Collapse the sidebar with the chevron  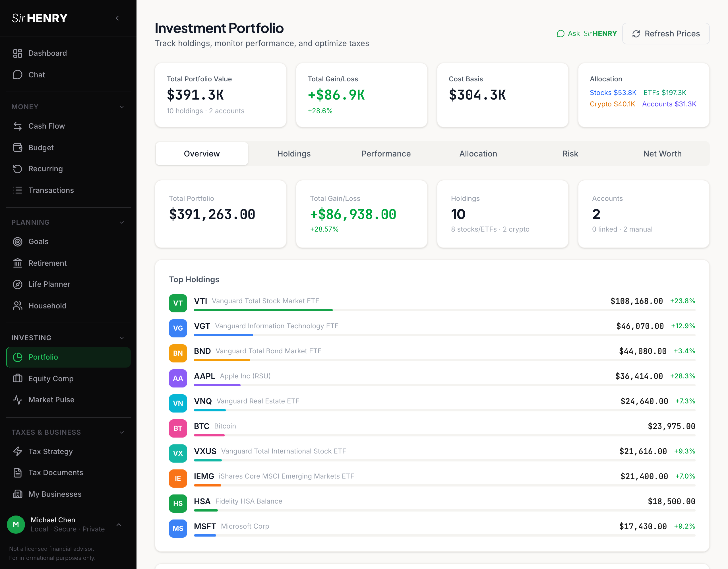pos(117,18)
